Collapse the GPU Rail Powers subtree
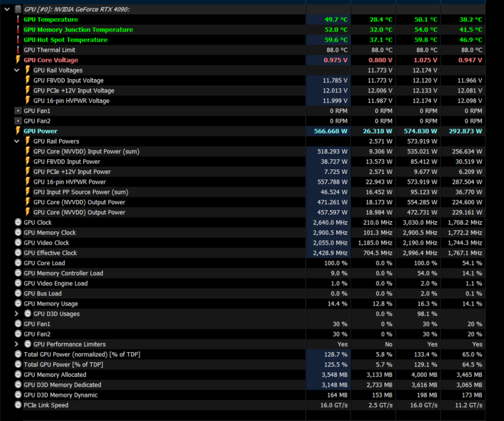Viewport: 504px width, 421px height. [17, 141]
